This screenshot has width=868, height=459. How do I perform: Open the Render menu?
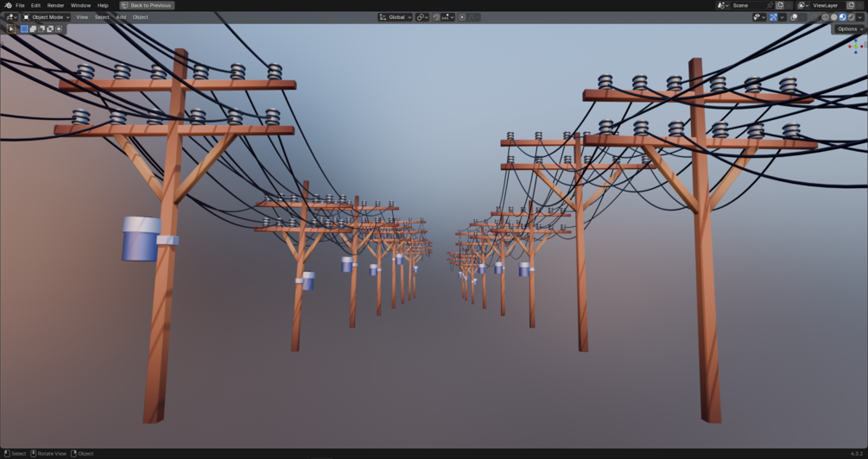click(55, 5)
